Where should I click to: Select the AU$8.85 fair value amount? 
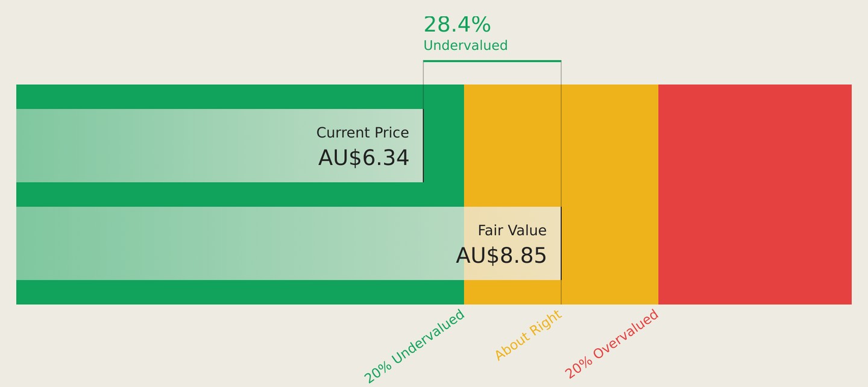(501, 256)
